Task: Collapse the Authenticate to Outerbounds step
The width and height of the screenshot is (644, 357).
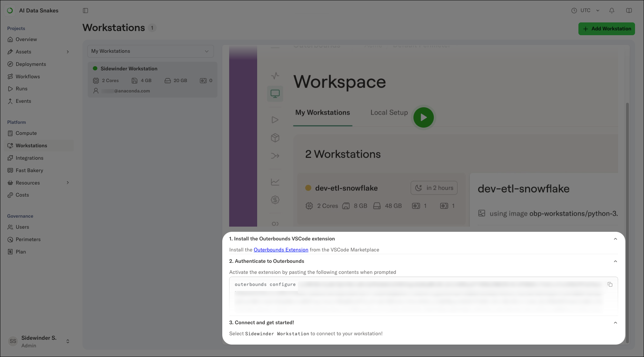Action: coord(615,261)
